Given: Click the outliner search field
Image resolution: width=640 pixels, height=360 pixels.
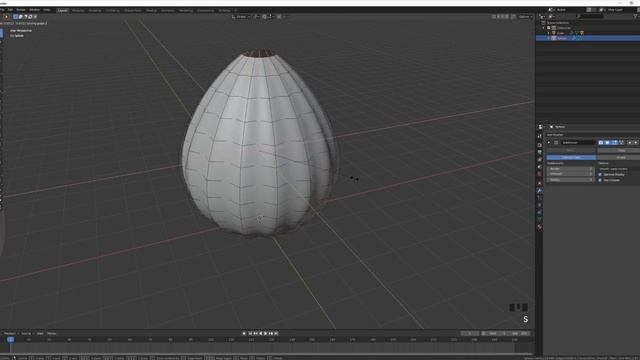Looking at the screenshot, I should click(x=590, y=16).
